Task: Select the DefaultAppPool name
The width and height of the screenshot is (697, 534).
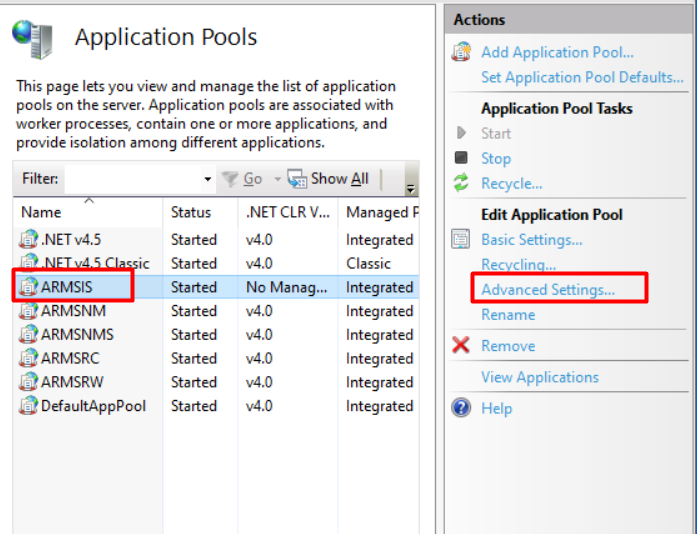Action: coord(93,406)
